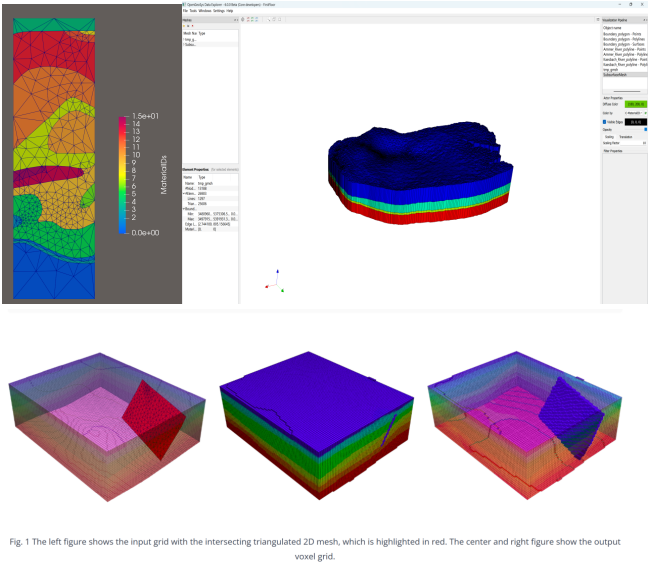
Task: Open the Settings menu
Action: (x=218, y=11)
